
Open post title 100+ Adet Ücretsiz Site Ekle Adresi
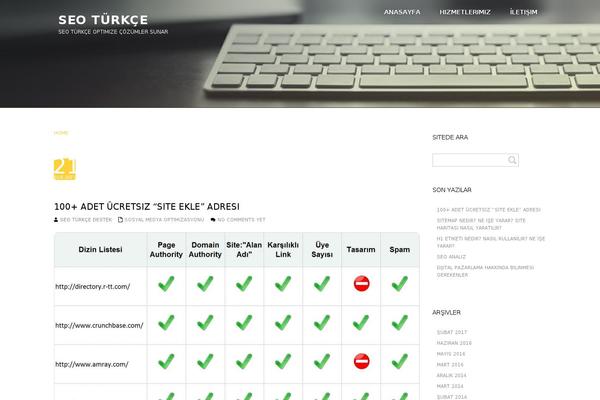click(147, 207)
